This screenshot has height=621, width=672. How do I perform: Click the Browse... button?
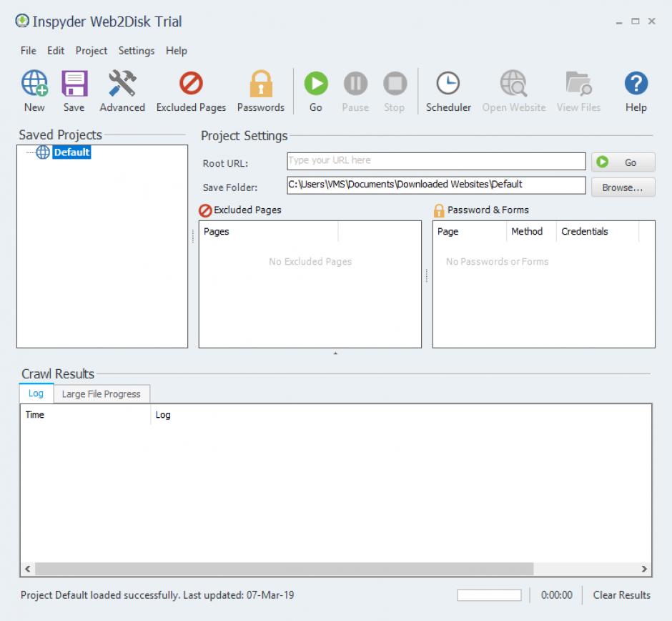623,187
